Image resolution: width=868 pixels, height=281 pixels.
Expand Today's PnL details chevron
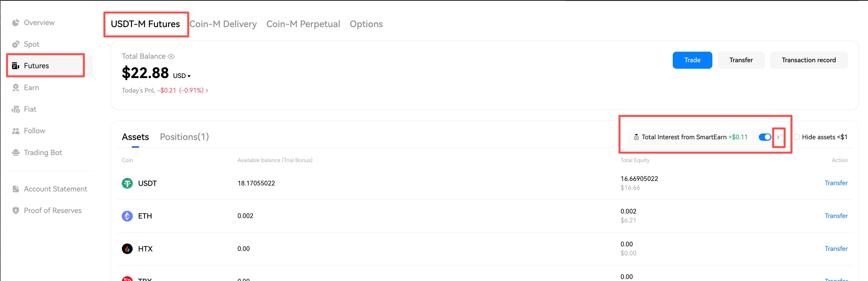pos(207,91)
